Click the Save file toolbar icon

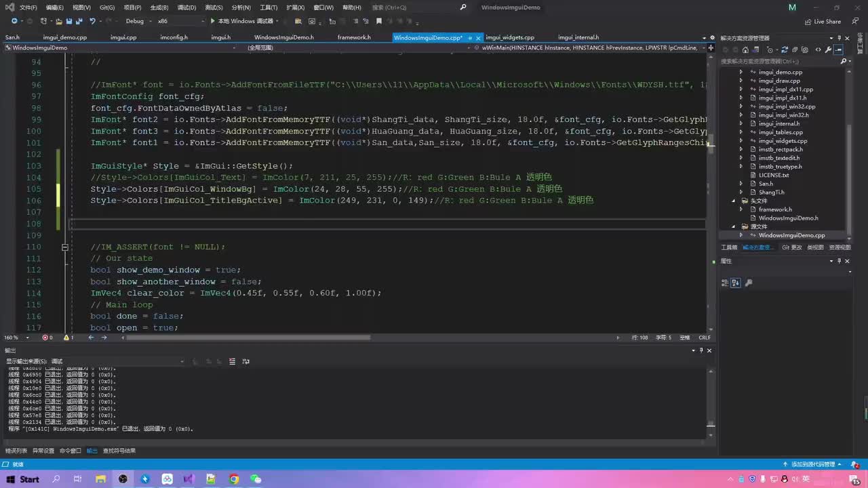68,21
